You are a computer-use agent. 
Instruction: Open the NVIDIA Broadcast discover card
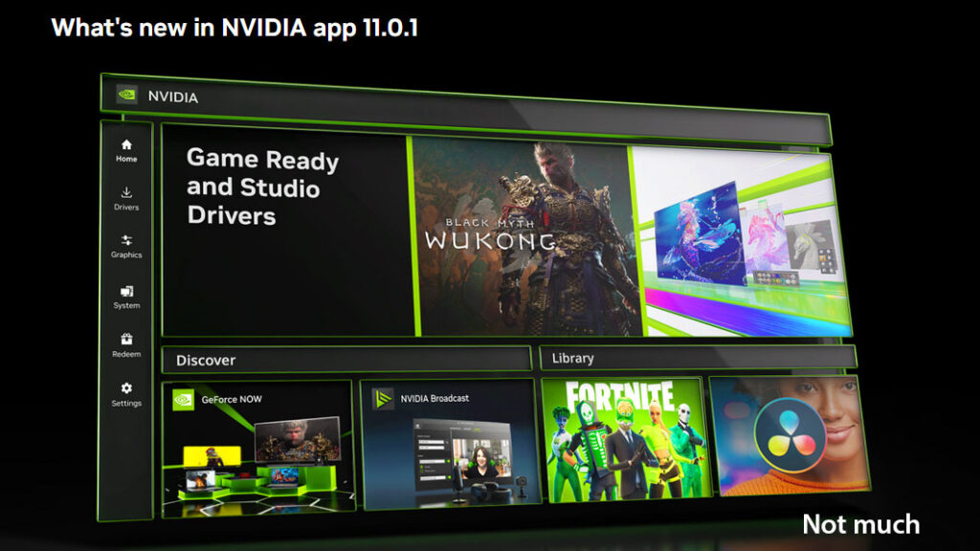click(x=450, y=444)
